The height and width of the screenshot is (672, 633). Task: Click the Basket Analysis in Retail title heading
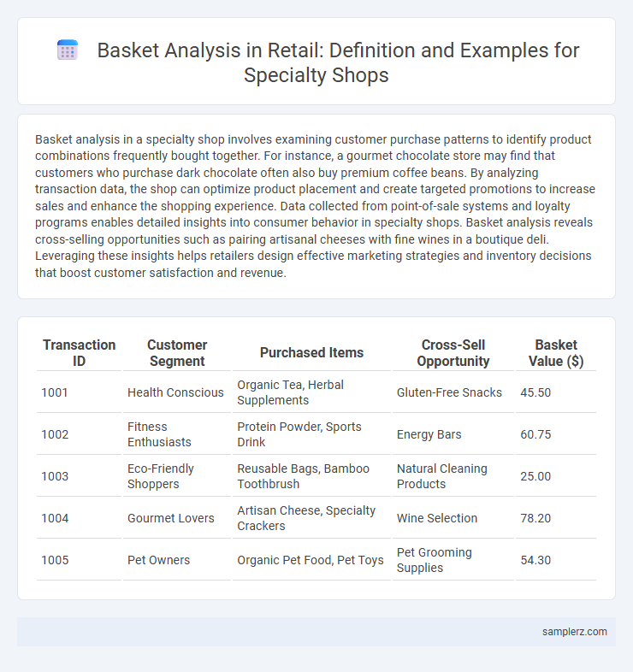click(338, 62)
